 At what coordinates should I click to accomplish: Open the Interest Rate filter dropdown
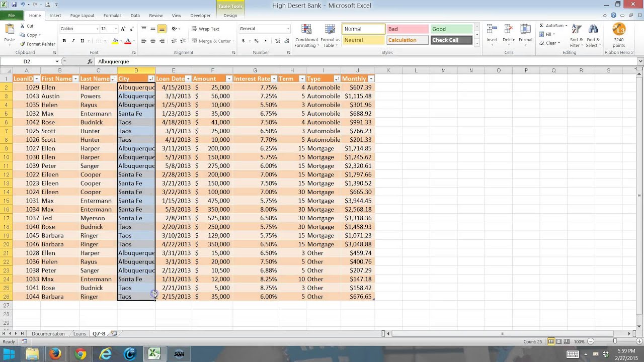coord(274,79)
